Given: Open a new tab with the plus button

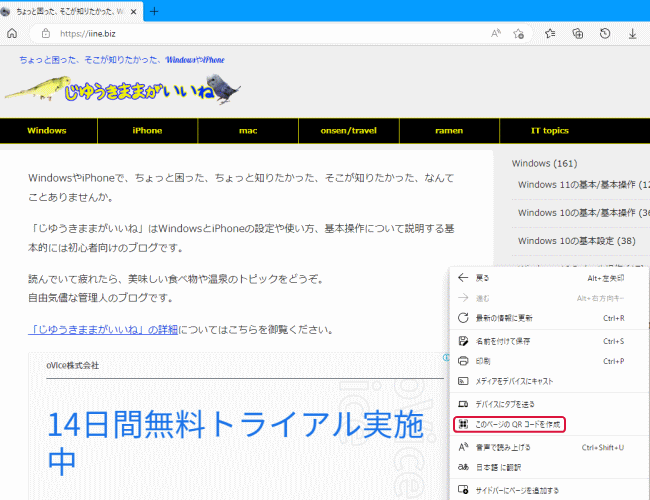Looking at the screenshot, I should pos(154,11).
